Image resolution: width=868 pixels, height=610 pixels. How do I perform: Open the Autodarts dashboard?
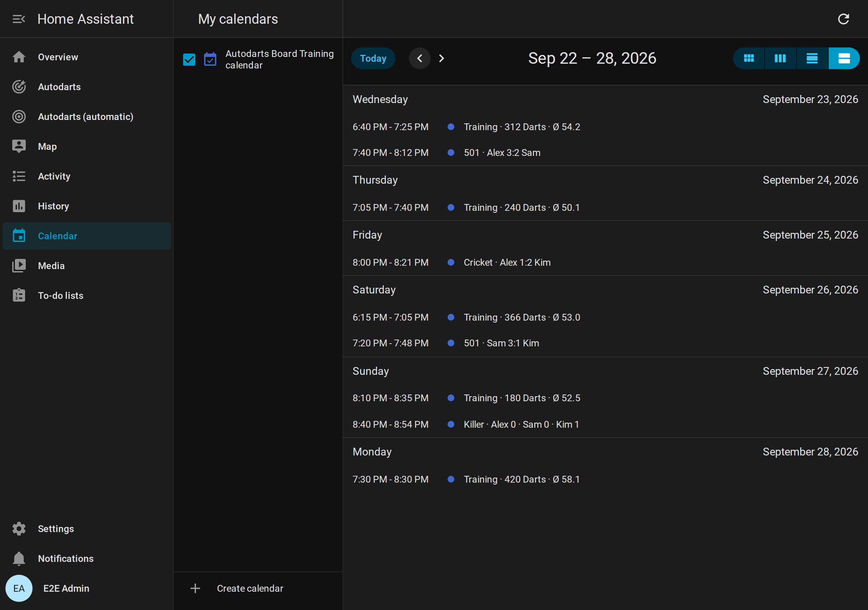(x=86, y=87)
